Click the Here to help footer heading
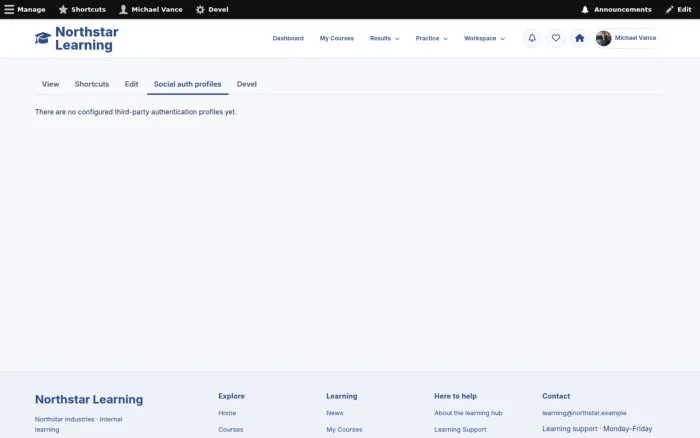The height and width of the screenshot is (438, 700). pos(455,396)
